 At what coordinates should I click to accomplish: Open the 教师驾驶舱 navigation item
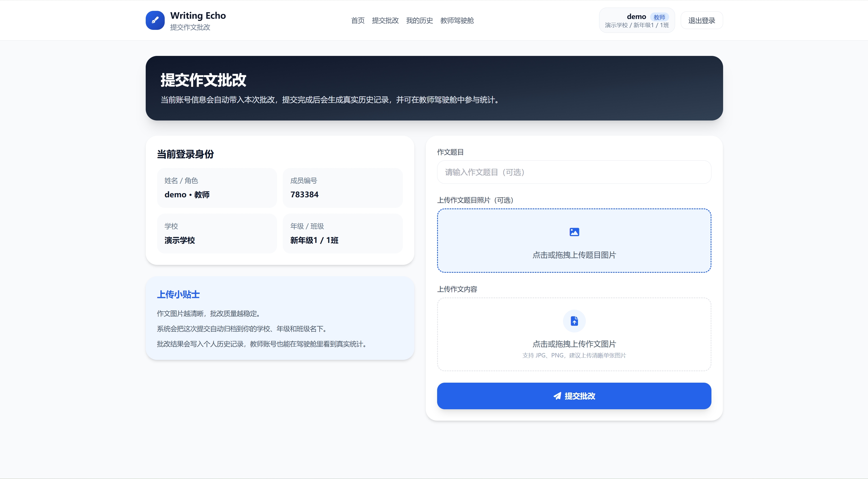(457, 21)
